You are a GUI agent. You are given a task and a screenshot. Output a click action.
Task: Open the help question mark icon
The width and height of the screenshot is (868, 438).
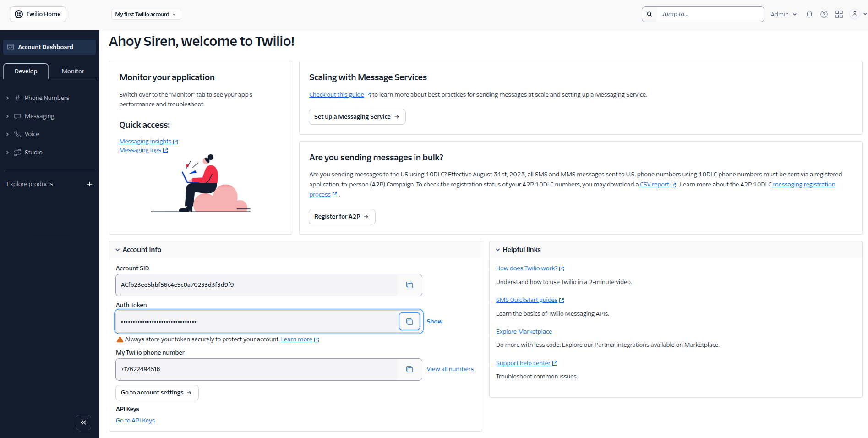point(824,14)
